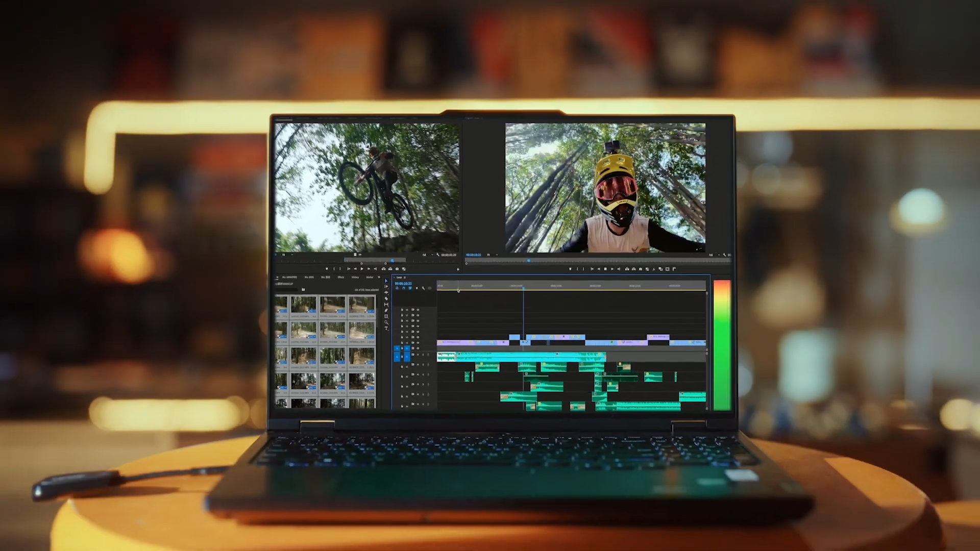Viewport: 980px width, 551px height.
Task: Click the Program monitor blue scrub playhead
Action: click(x=528, y=260)
